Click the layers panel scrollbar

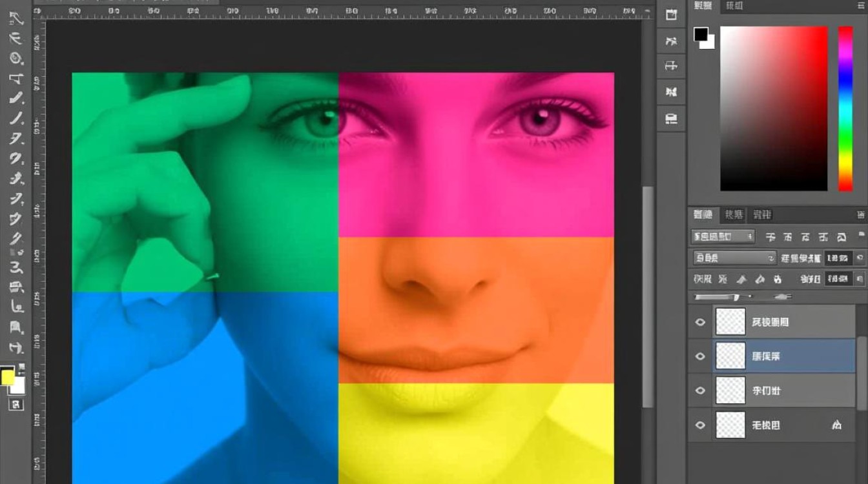pyautogui.click(x=862, y=374)
